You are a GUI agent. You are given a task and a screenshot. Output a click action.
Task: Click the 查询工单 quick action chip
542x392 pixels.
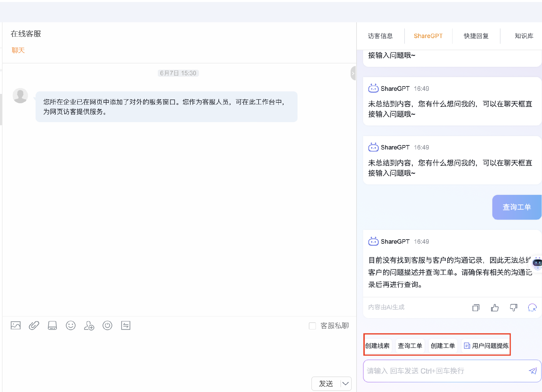[410, 346]
